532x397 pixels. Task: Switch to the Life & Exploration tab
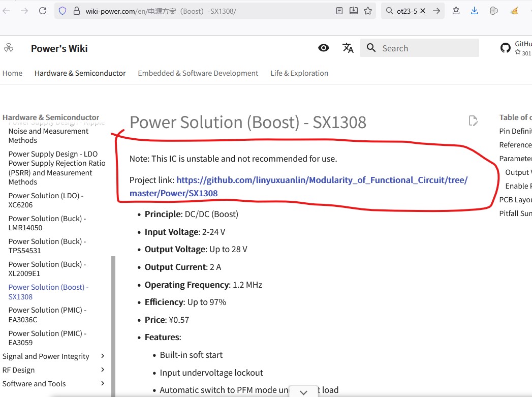(x=299, y=73)
